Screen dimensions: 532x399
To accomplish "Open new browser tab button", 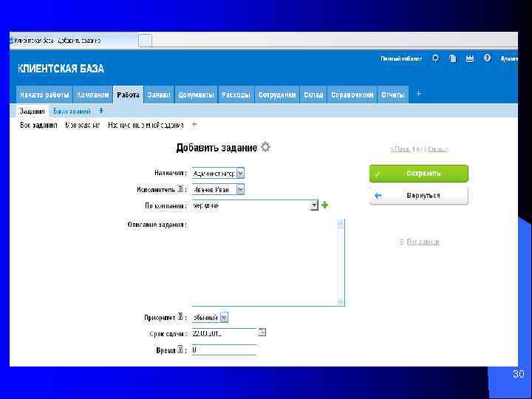I will (x=146, y=41).
